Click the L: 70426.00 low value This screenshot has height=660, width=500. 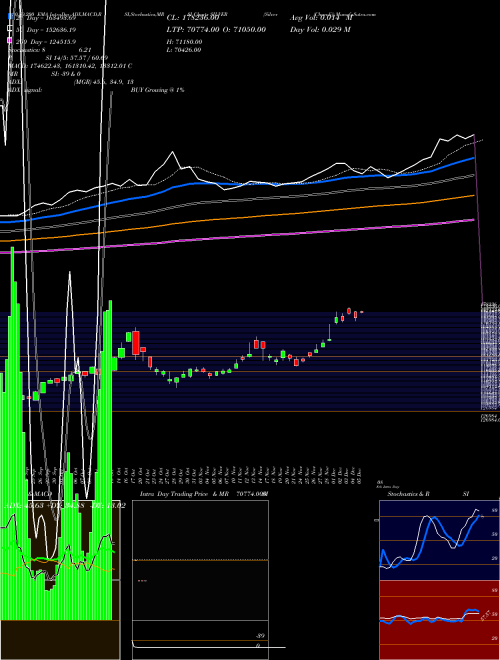pos(184,50)
